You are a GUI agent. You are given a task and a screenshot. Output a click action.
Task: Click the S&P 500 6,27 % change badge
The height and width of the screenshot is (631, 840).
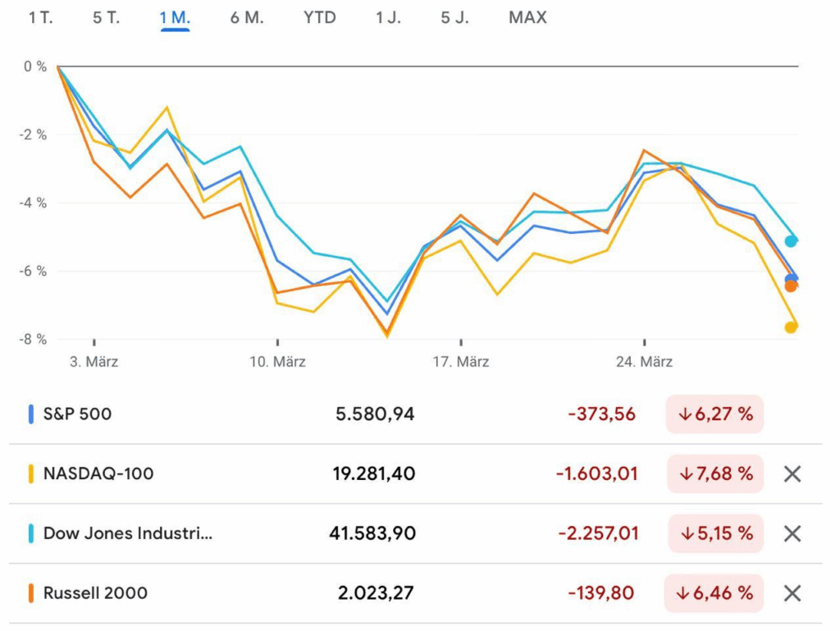(x=714, y=414)
